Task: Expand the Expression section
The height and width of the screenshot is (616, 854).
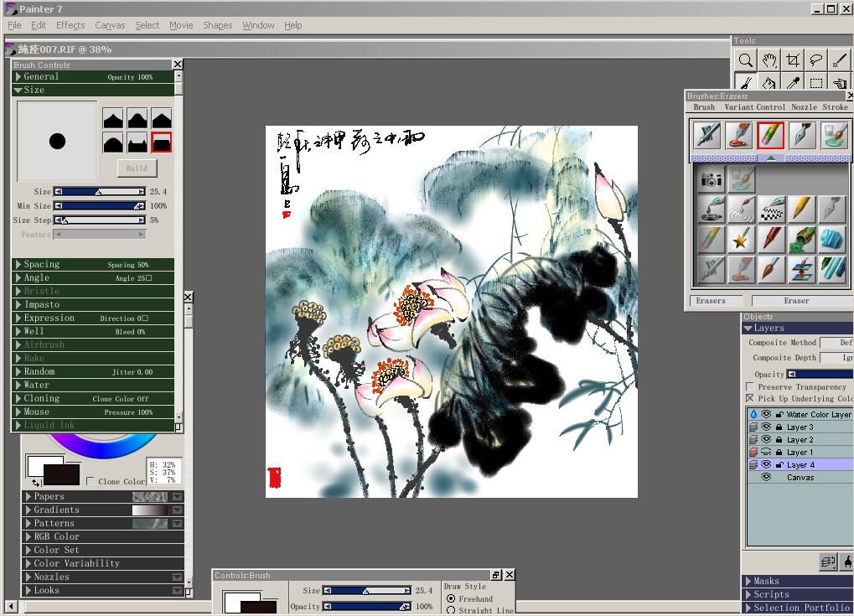Action: coord(92,318)
